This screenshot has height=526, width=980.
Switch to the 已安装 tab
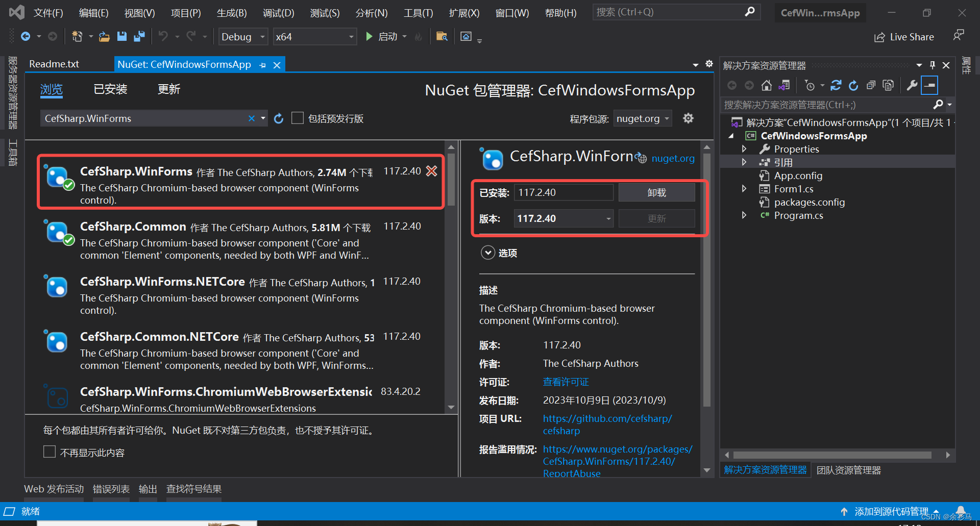click(110, 89)
